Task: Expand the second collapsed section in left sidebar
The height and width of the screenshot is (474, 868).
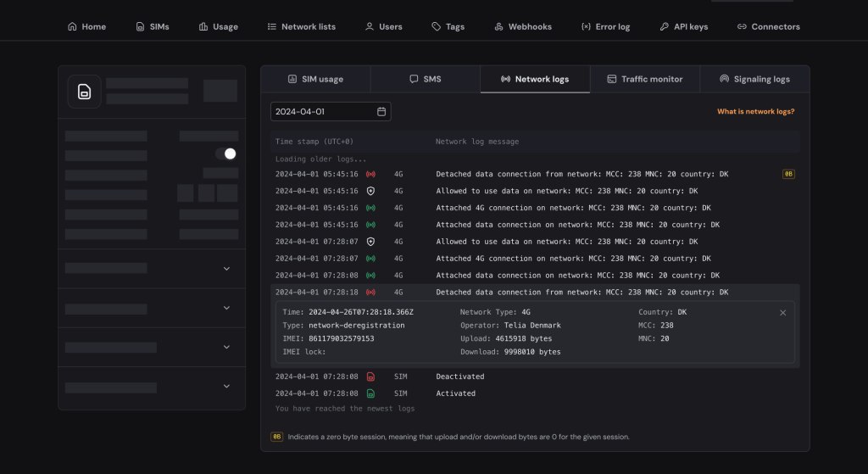Action: 226,308
